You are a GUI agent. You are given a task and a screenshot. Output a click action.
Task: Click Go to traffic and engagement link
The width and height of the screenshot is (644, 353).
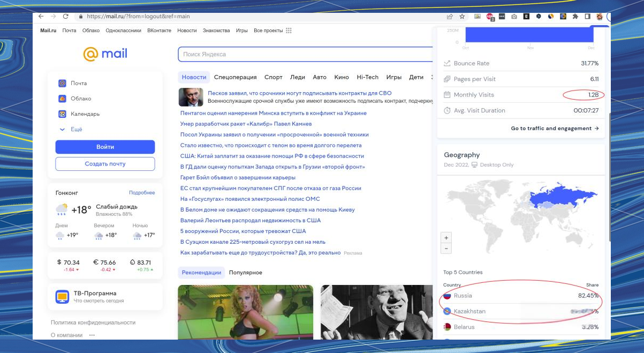(x=555, y=129)
